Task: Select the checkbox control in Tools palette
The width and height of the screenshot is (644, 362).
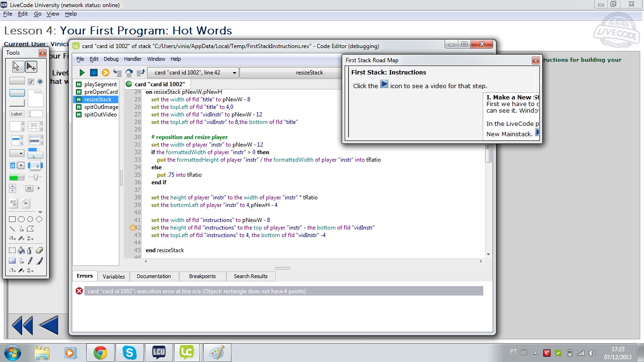Action: tap(31, 82)
